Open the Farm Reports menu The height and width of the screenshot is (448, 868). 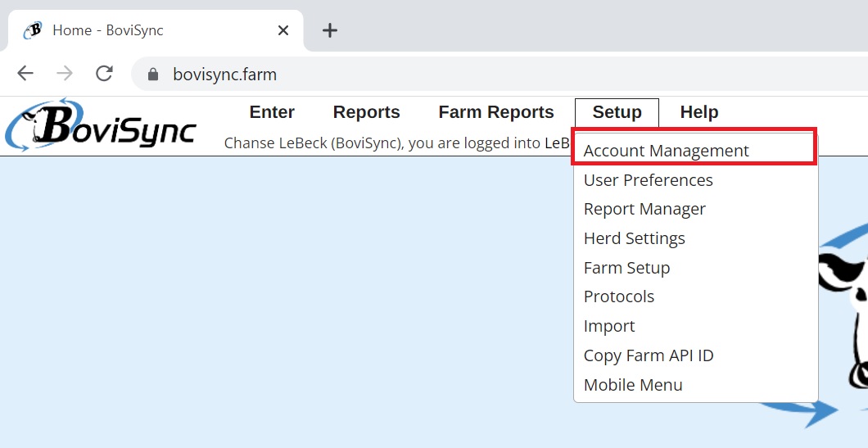(x=496, y=112)
